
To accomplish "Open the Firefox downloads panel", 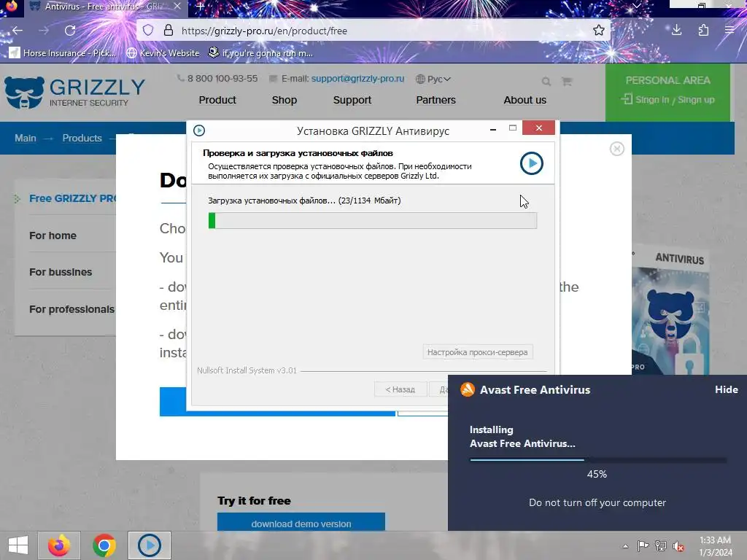I will point(676,31).
